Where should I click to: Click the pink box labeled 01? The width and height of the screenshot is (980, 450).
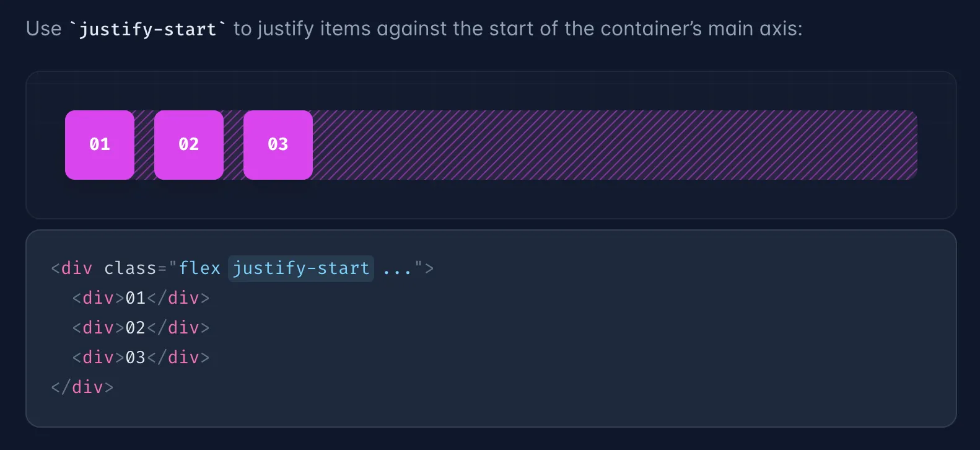click(100, 145)
